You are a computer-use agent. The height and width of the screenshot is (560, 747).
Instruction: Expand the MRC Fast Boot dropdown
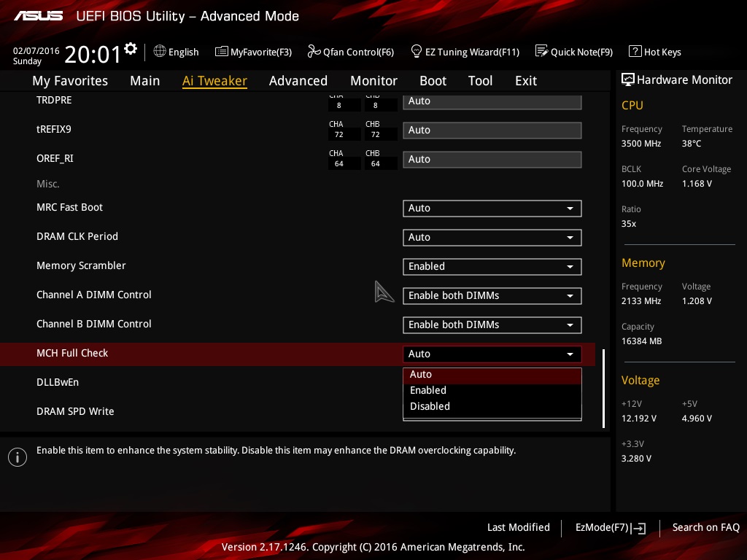[492, 208]
